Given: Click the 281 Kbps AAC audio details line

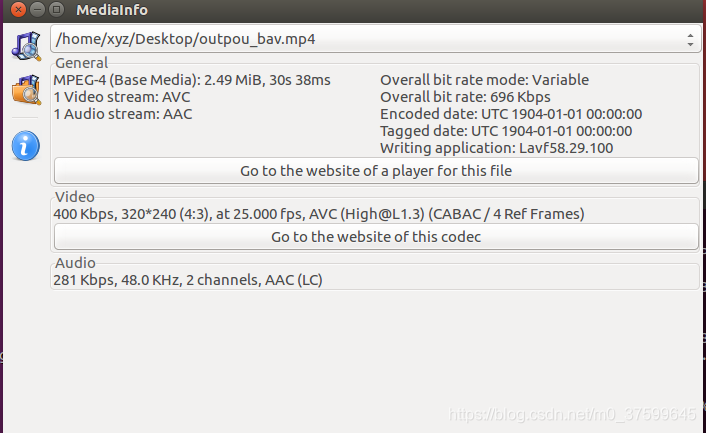Looking at the screenshot, I should pyautogui.click(x=188, y=280).
